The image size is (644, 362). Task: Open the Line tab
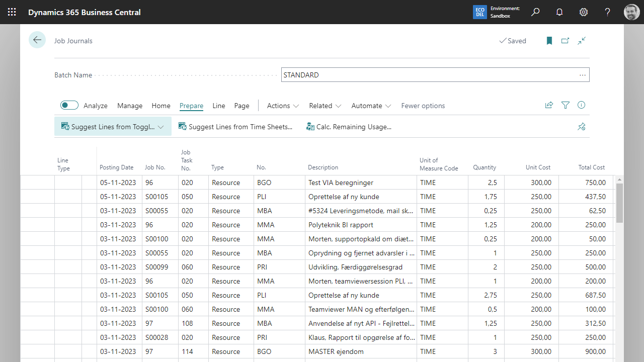pyautogui.click(x=219, y=106)
